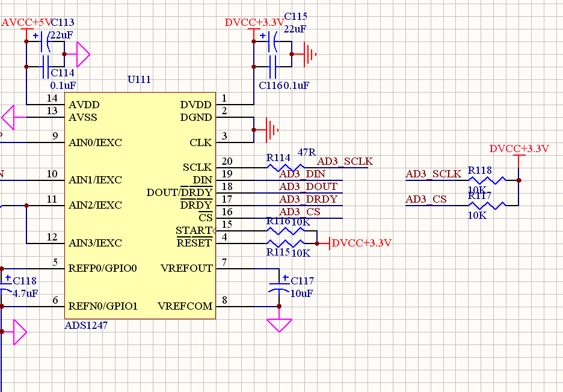Select the ADS1247 part name label
The width and height of the screenshot is (563, 392).
pos(86,325)
